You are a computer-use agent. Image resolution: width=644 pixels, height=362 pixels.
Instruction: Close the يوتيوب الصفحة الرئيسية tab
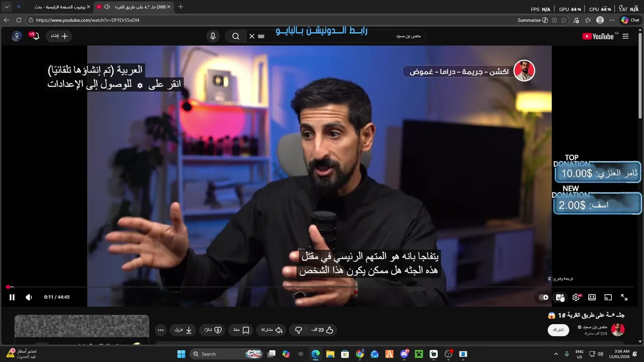tap(89, 7)
